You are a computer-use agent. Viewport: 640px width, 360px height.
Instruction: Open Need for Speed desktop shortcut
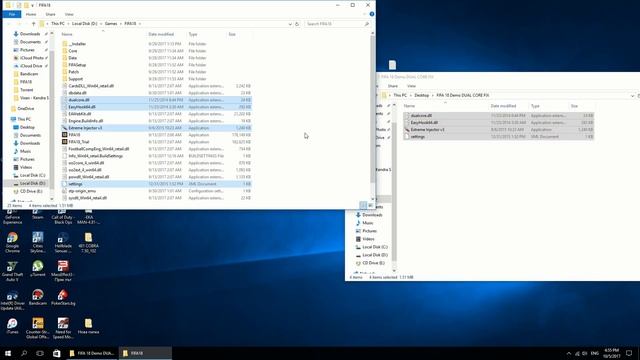[x=63, y=329]
